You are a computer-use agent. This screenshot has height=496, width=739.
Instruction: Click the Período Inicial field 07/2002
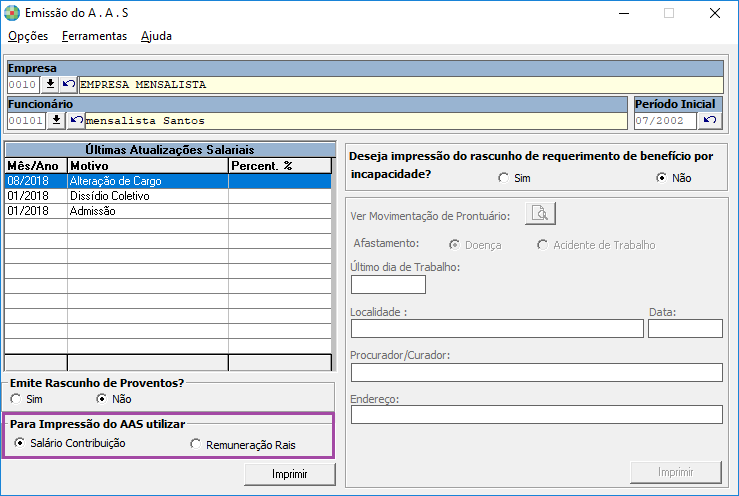(665, 120)
